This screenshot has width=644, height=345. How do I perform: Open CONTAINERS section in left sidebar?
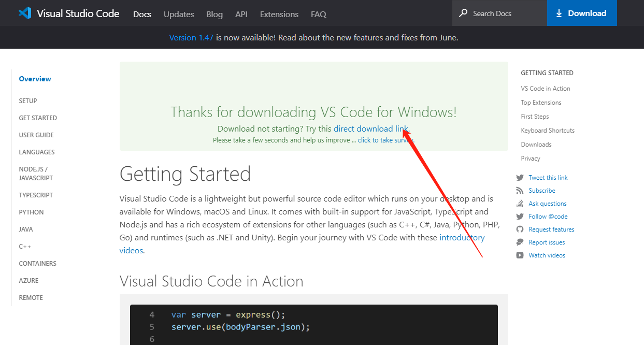37,263
